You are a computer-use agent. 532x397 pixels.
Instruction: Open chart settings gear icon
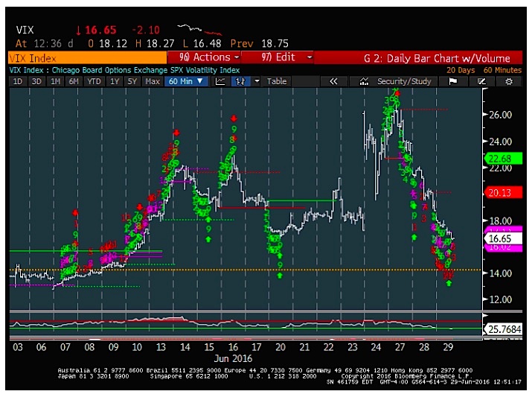(x=509, y=81)
